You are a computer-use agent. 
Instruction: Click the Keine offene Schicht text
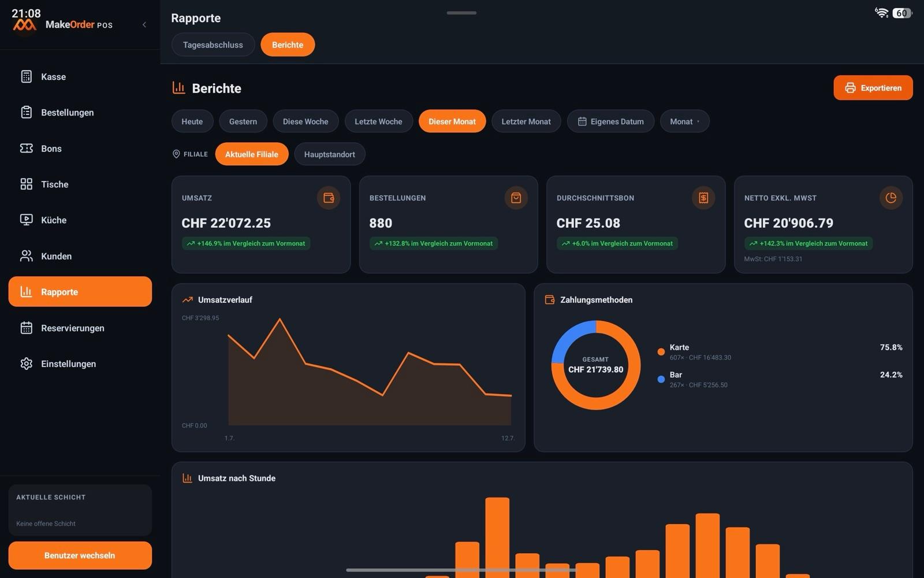(x=46, y=524)
